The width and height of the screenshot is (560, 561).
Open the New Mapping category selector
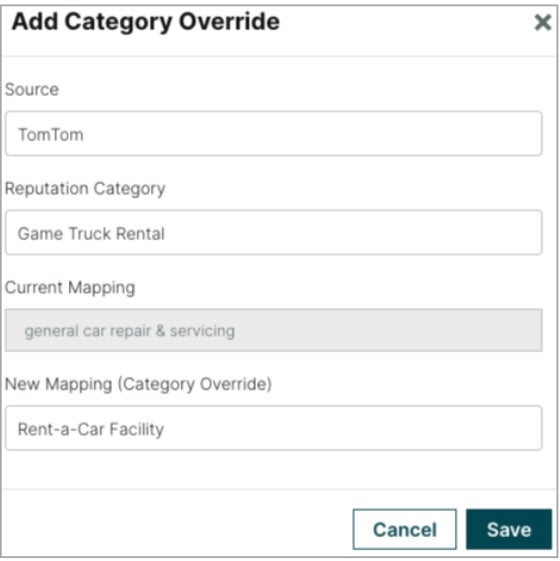pos(273,428)
